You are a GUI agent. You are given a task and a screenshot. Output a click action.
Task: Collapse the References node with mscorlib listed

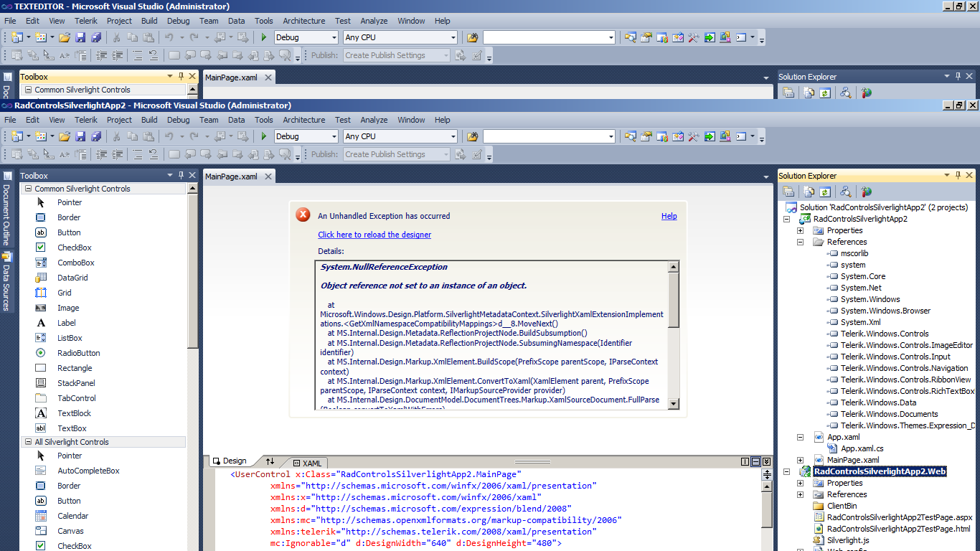tap(800, 242)
